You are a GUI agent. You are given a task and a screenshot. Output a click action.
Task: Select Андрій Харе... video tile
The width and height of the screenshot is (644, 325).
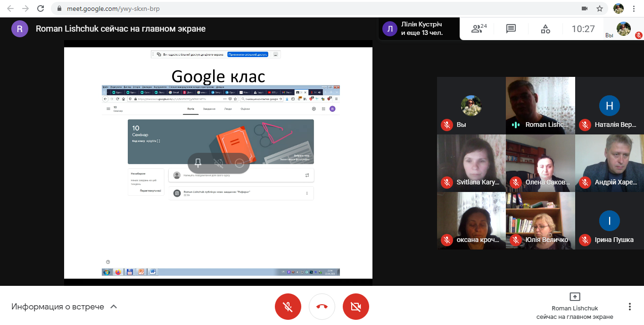point(610,163)
